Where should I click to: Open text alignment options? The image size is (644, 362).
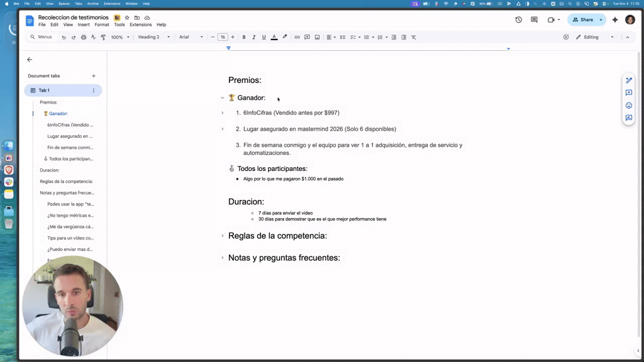pyautogui.click(x=331, y=37)
